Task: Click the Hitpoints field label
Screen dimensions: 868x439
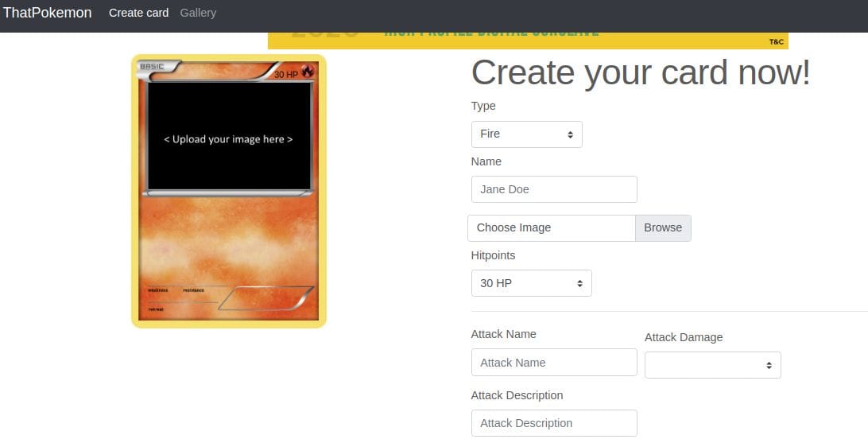Action: click(x=493, y=255)
